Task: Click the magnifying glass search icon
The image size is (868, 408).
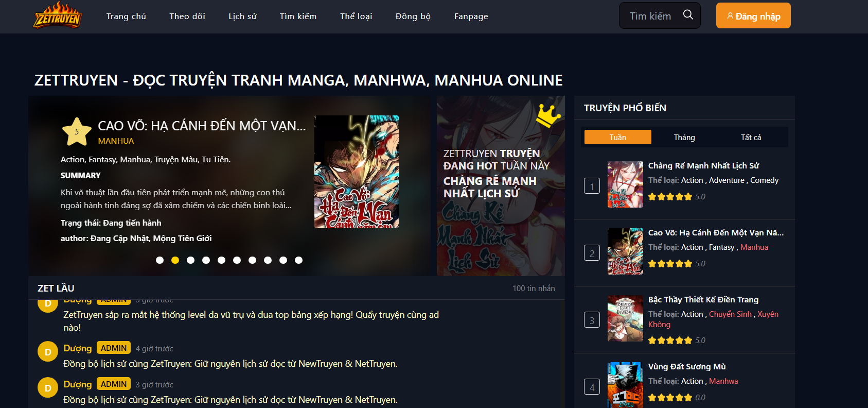Action: tap(688, 15)
